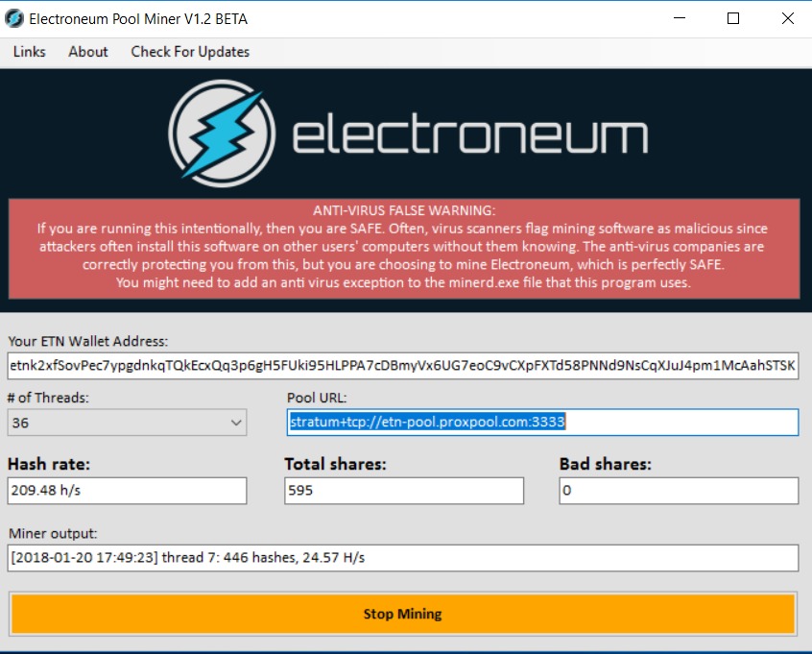Close the Electroneum Pool Miner window
Screen dimensions: 812x654
pyautogui.click(x=788, y=18)
